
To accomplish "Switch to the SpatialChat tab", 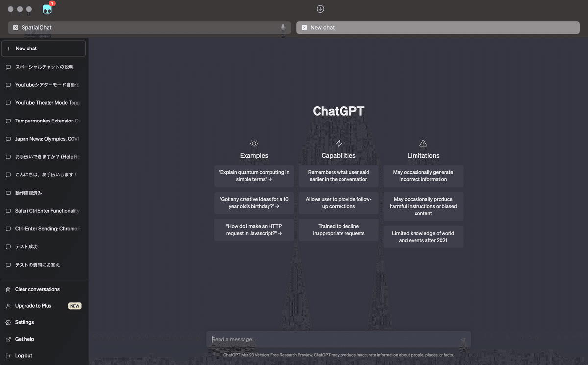I will point(149,28).
